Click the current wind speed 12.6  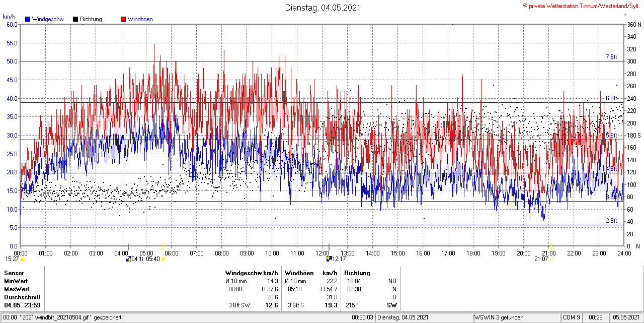pyautogui.click(x=272, y=305)
